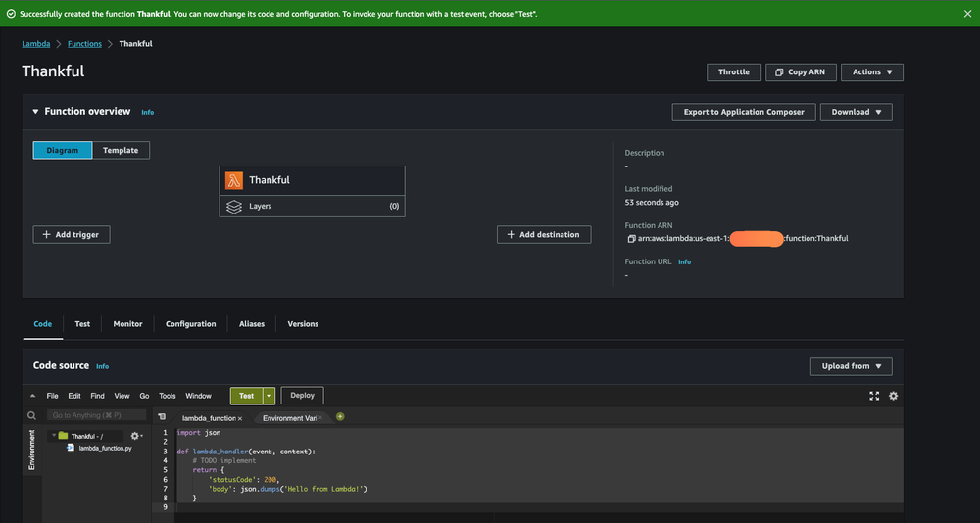Dismiss the green success banner
Screen dimensions: 980x523
967,13
